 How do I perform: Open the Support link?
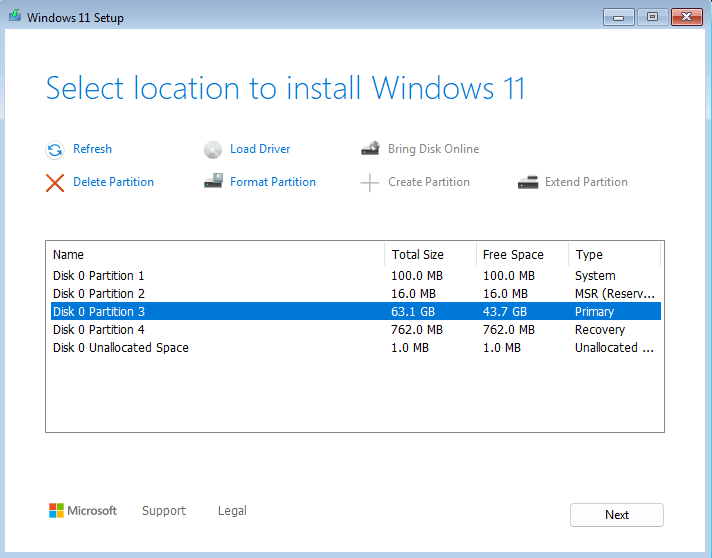click(x=164, y=511)
